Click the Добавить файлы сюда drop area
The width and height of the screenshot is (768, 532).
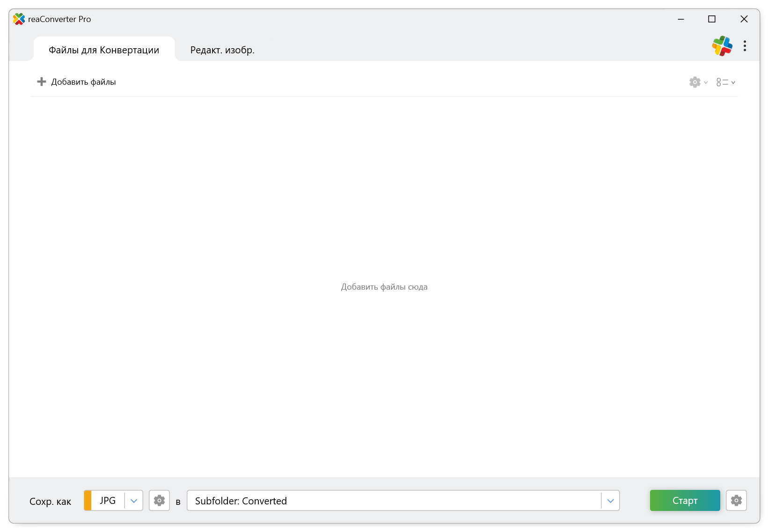pyautogui.click(x=384, y=287)
